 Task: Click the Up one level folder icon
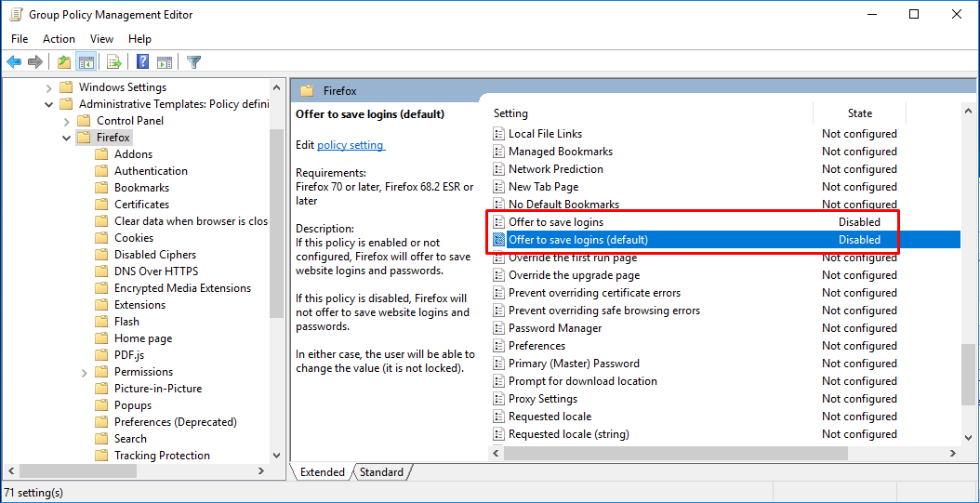pyautogui.click(x=64, y=62)
